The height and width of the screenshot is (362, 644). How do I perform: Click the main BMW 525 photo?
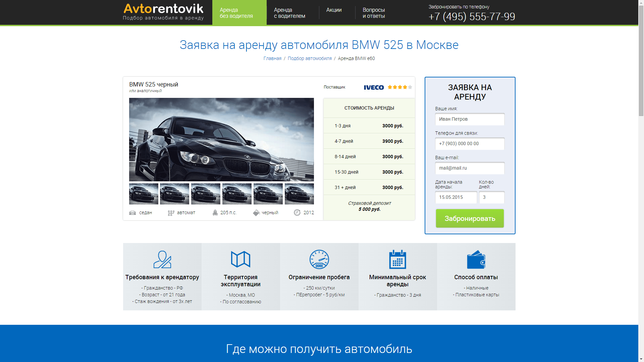coord(221,139)
